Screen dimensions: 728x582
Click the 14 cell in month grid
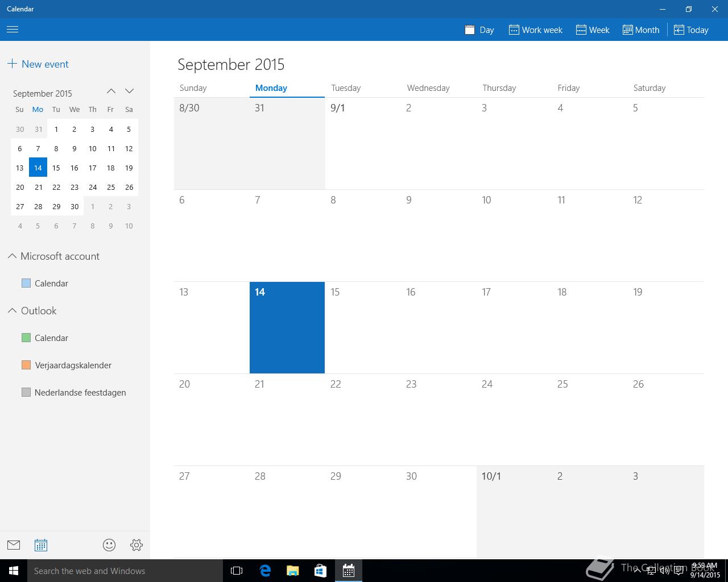click(x=287, y=327)
